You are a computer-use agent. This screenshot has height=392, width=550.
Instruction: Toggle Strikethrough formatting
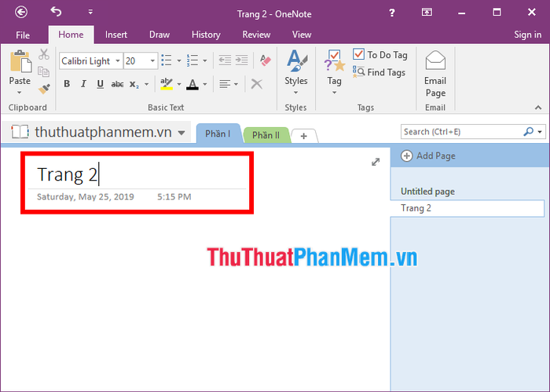[117, 84]
